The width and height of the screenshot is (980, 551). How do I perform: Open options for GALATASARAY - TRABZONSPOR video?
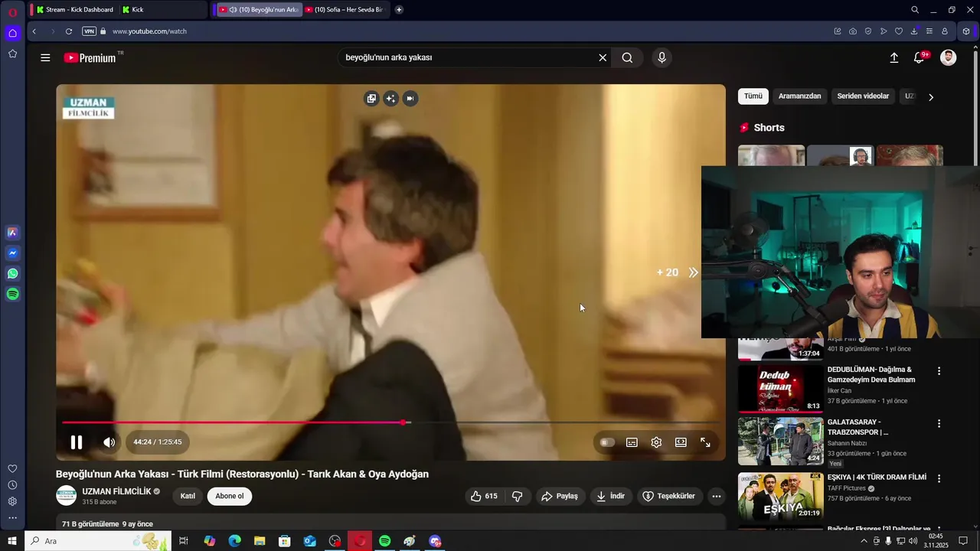coord(939,423)
